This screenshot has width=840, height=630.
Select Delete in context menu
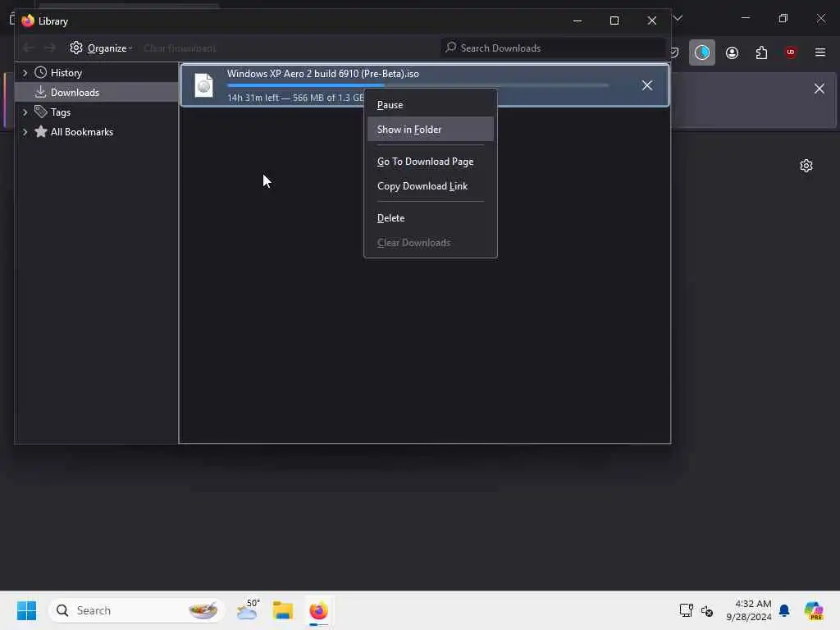430,218
